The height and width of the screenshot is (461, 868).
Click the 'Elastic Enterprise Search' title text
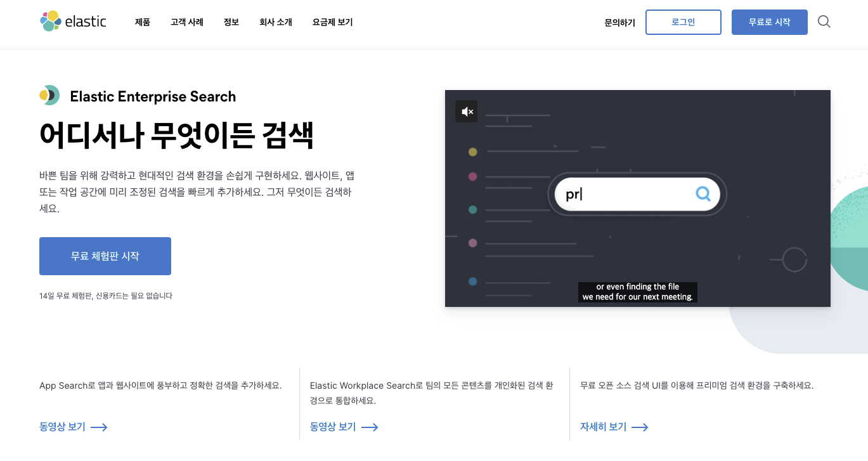tap(153, 96)
